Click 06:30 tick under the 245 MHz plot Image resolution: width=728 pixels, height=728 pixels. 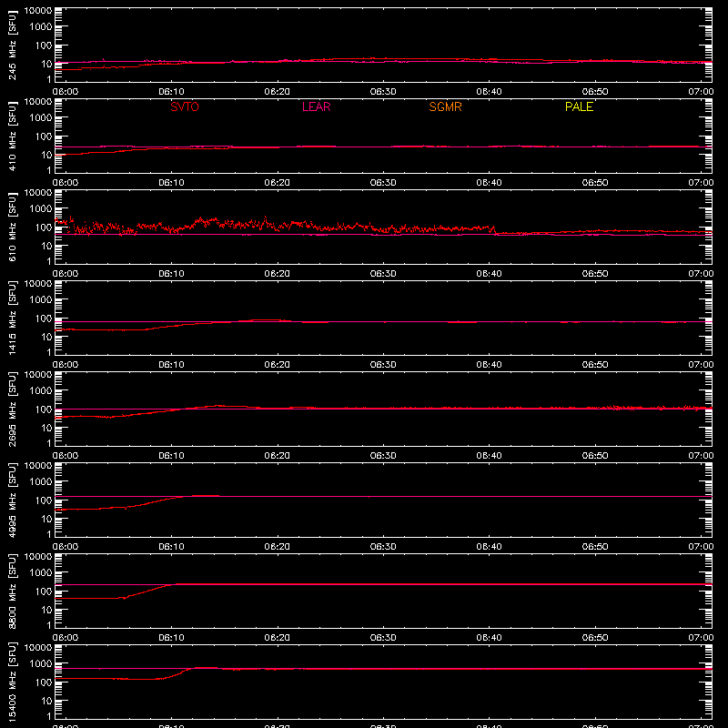383,92
